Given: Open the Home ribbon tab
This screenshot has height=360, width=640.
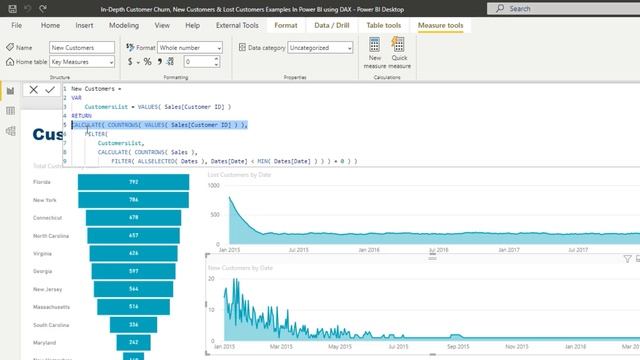Looking at the screenshot, I should pos(50,25).
